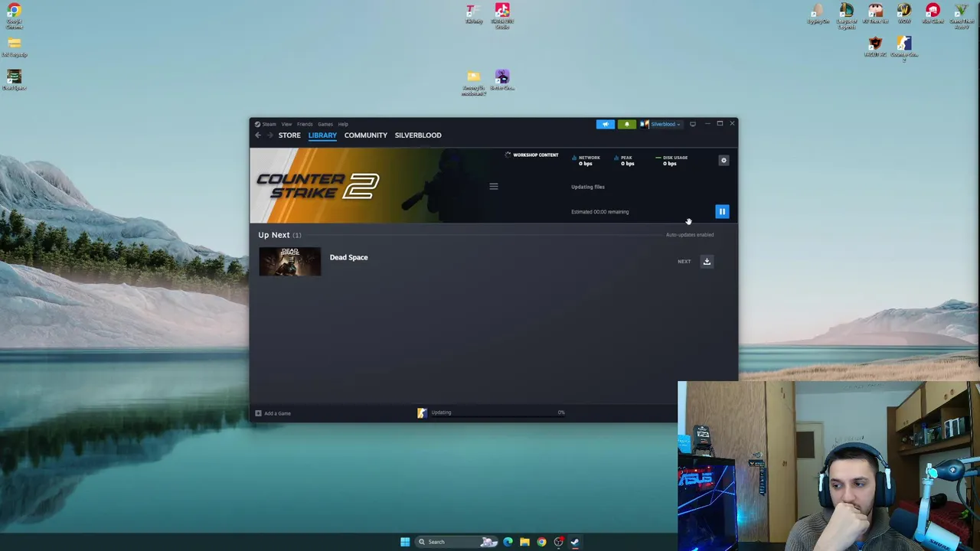
Task: Click the NEXT label beside Dead Space
Action: [x=684, y=262]
